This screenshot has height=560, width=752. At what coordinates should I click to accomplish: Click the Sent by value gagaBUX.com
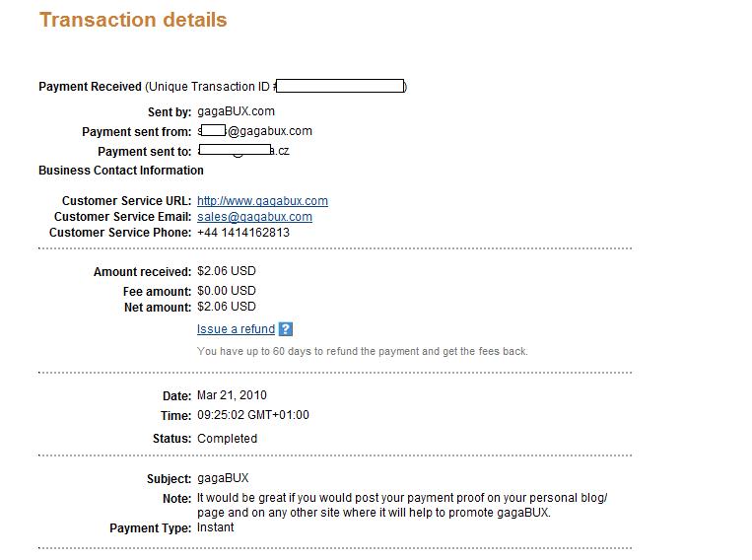236,111
